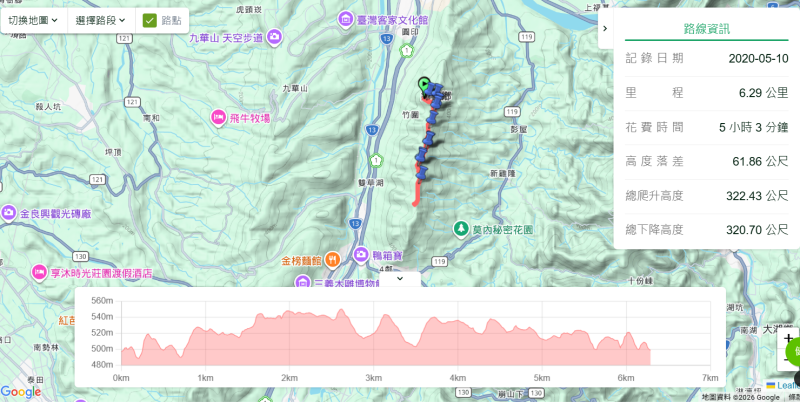This screenshot has width=800, height=403.
Task: Click 九華山 天空步道 camera marker
Action: pos(274,37)
